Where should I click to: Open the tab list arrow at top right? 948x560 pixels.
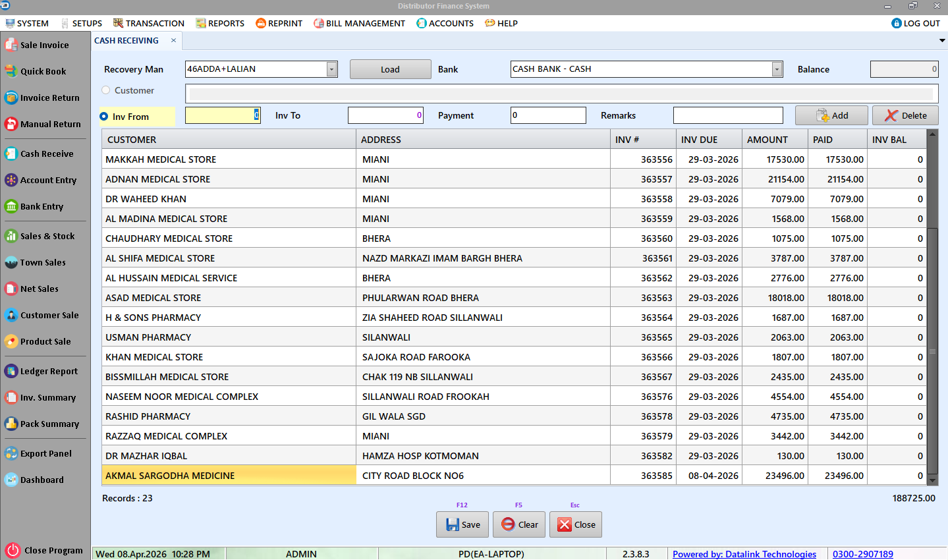coord(942,41)
